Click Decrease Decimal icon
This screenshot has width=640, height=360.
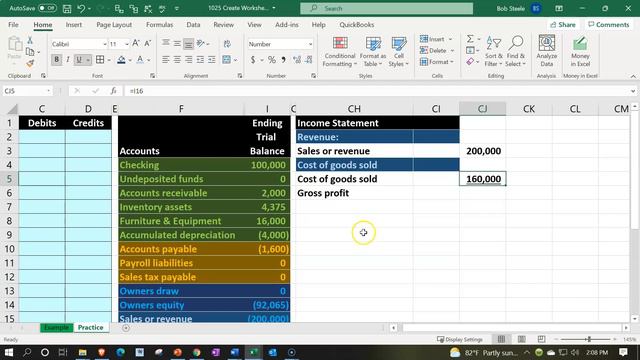tap(309, 60)
